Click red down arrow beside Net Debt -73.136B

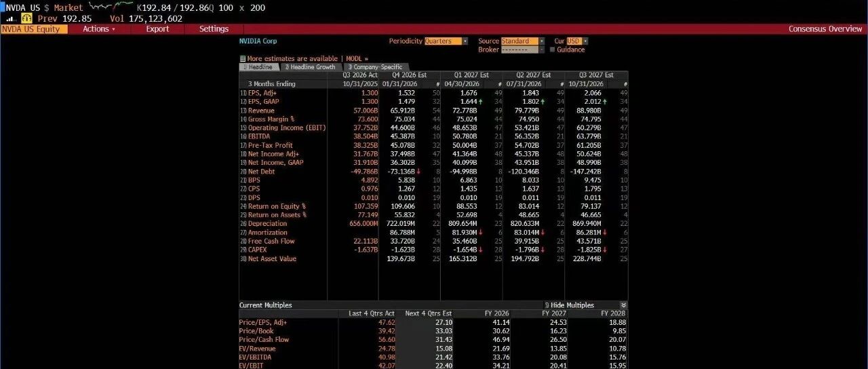tap(418, 172)
